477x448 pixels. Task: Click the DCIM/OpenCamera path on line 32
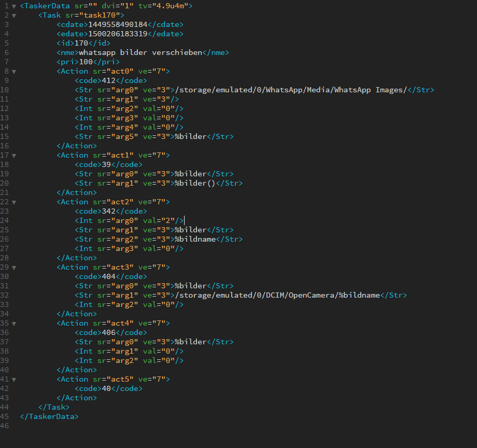277,295
